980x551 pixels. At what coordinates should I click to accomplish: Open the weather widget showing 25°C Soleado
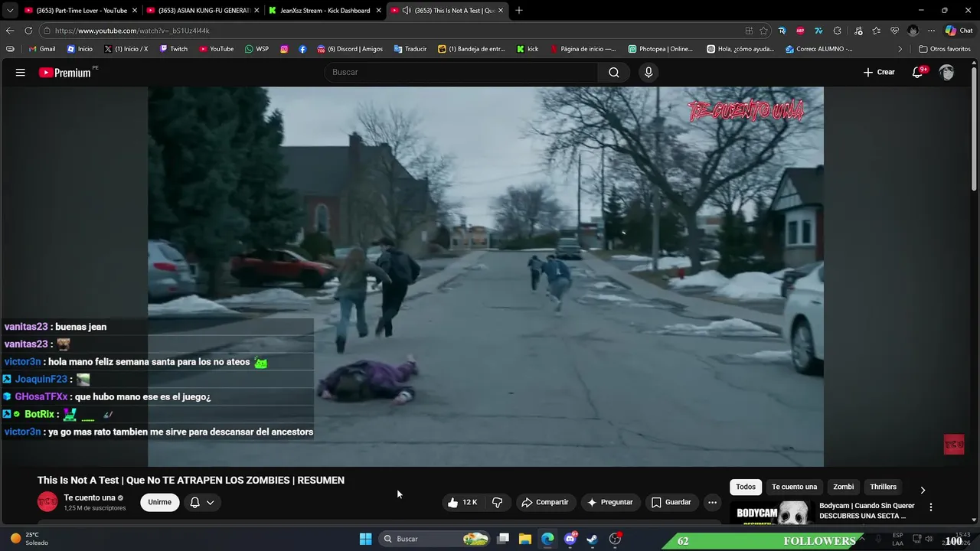(29, 539)
